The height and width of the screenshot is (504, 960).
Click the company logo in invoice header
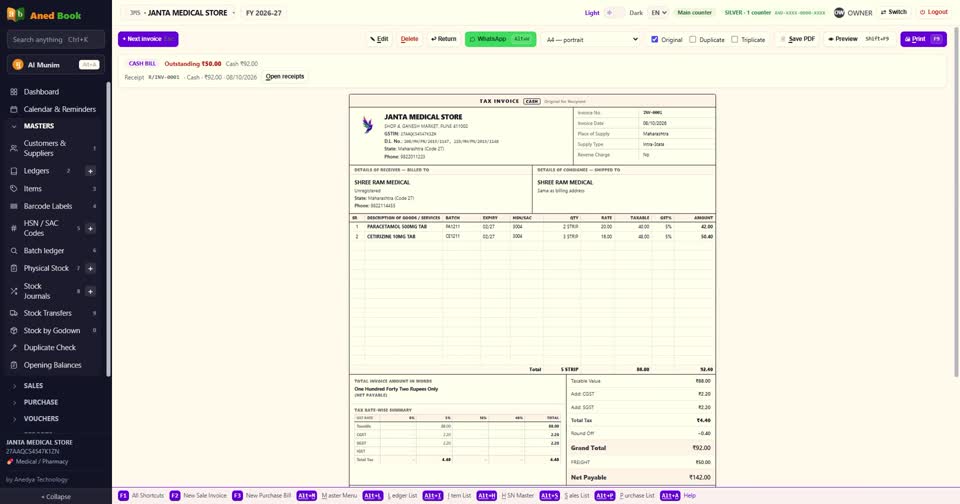click(x=367, y=125)
